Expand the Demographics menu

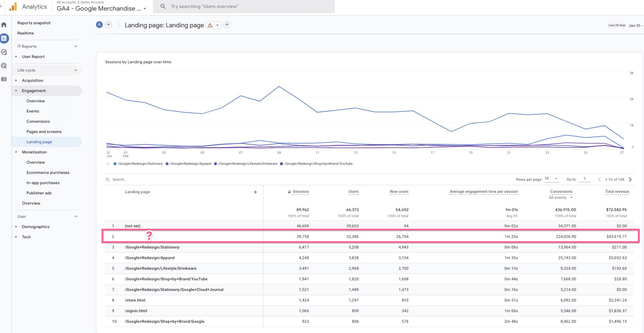pos(16,227)
